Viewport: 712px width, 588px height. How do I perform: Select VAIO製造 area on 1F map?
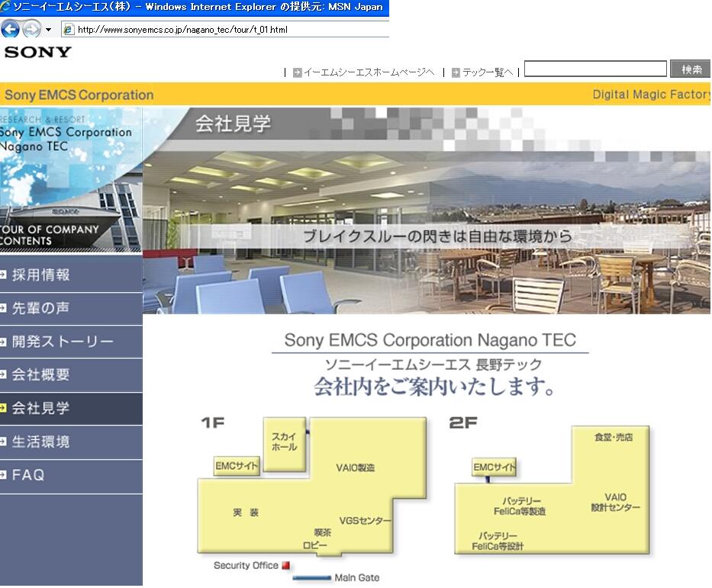[355, 468]
